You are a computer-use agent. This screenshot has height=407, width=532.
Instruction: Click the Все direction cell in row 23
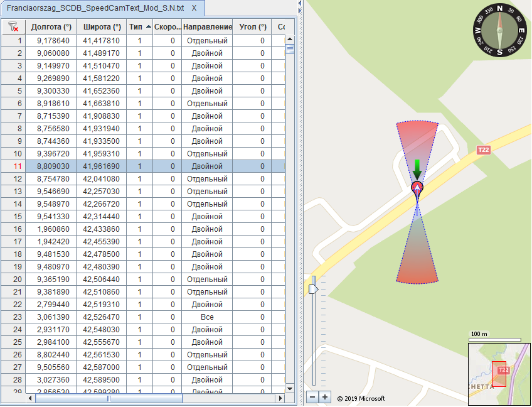[x=207, y=317]
